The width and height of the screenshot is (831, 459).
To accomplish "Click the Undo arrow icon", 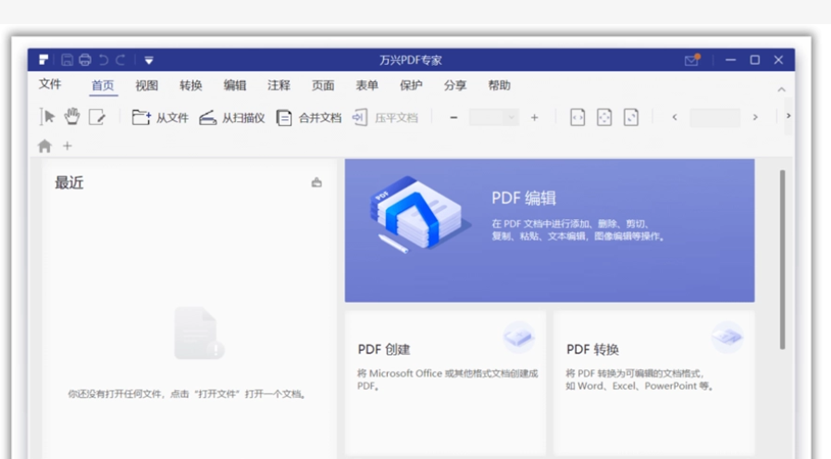I will [x=103, y=60].
